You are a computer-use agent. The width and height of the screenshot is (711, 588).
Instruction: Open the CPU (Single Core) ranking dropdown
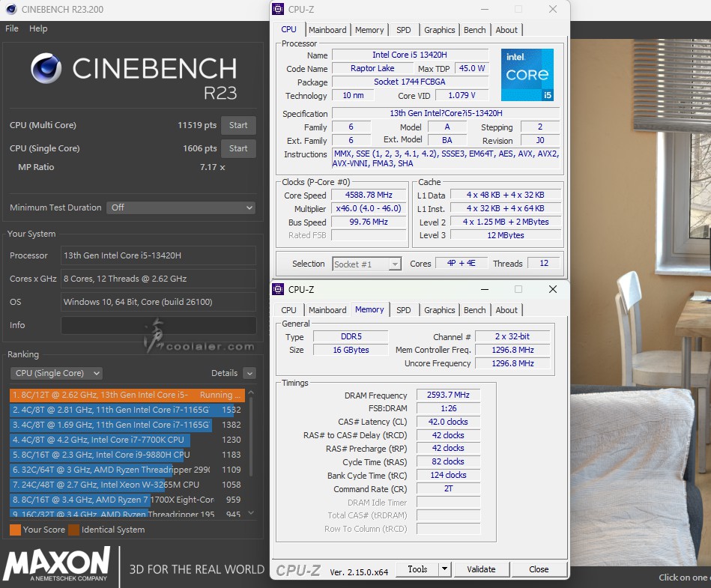[56, 373]
